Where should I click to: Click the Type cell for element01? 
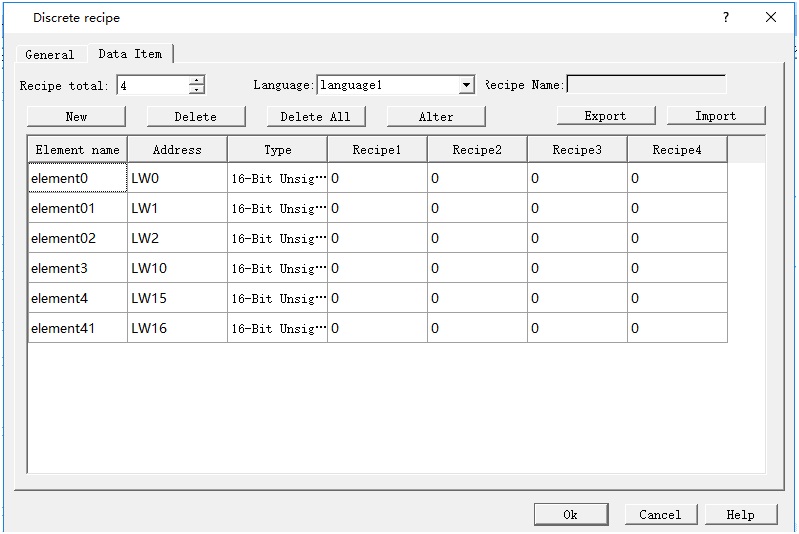[277, 208]
